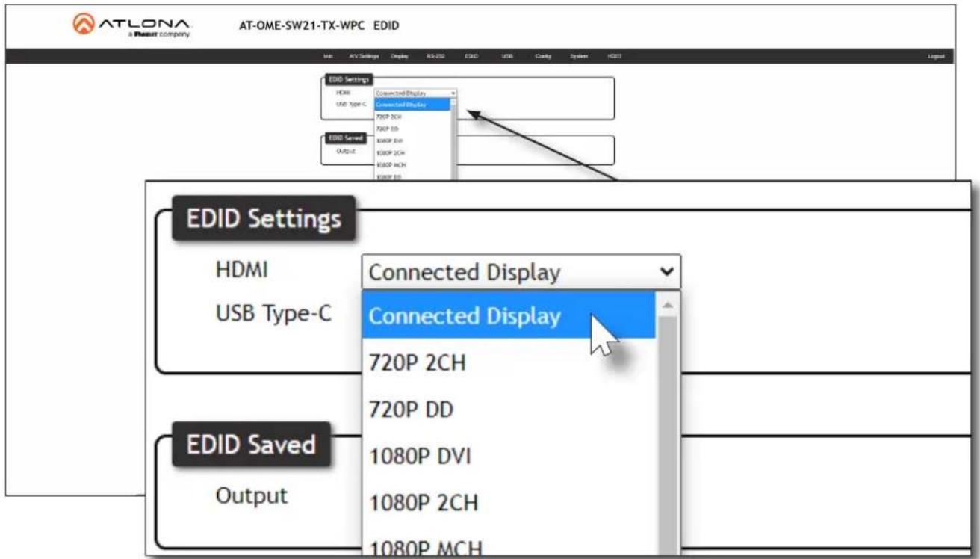The width and height of the screenshot is (980, 559).
Task: Choose 1080P MCH in the small background list
Action: 413,165
